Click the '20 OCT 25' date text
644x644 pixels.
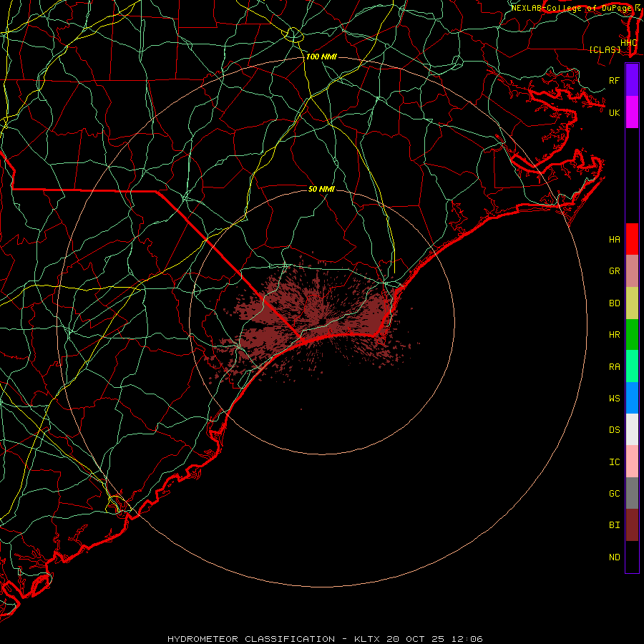416,639
